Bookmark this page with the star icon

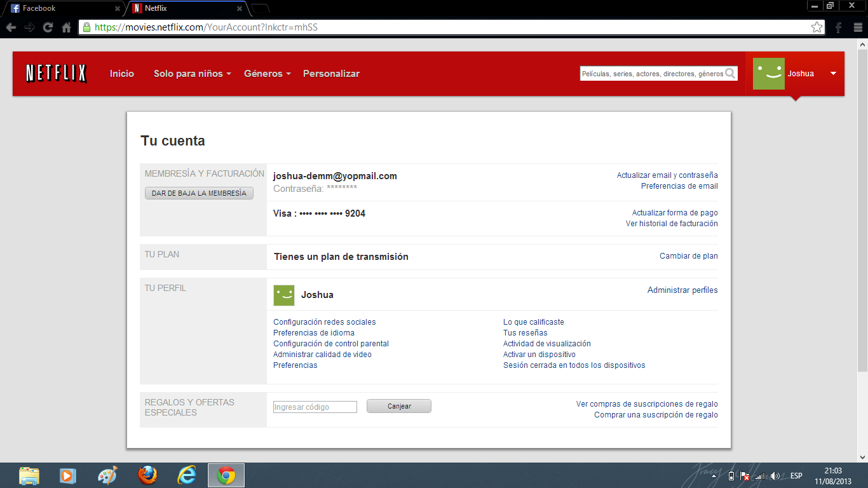click(x=817, y=27)
